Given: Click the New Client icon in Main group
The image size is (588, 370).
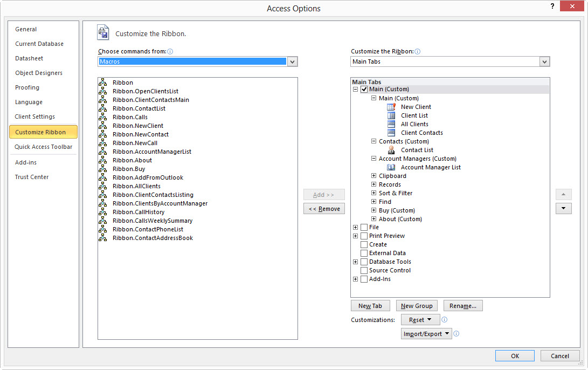Looking at the screenshot, I should pos(391,107).
